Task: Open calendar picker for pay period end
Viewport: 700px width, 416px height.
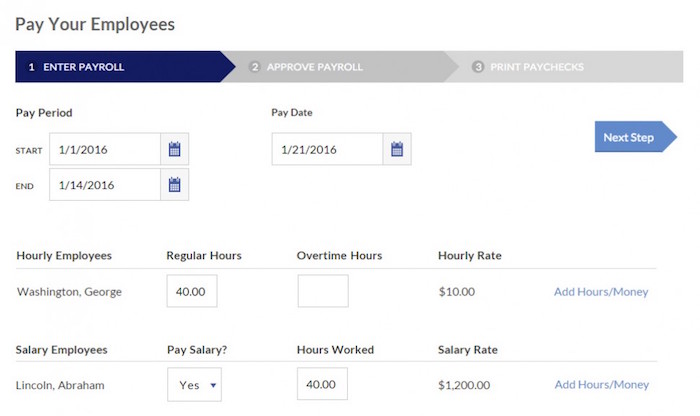Action: pos(174,185)
